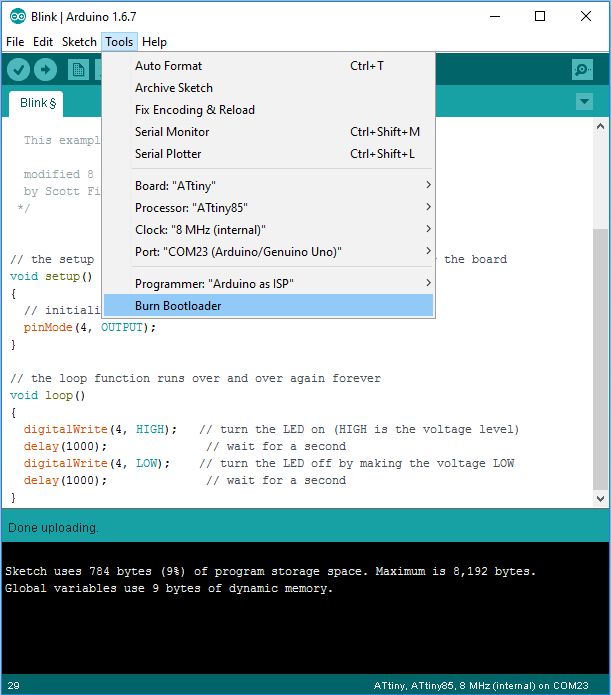Maximize the Arduino window
The image size is (611, 695).
point(540,17)
